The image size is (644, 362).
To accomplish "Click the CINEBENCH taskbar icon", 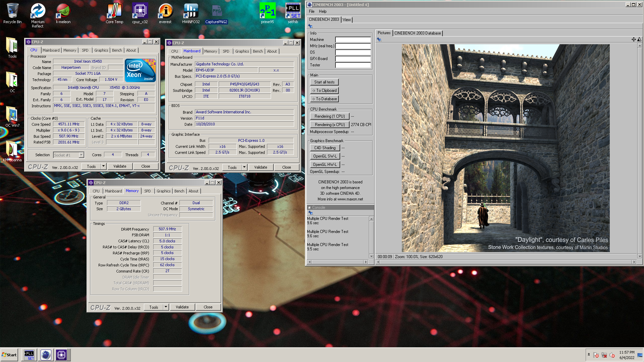I will [x=46, y=355].
